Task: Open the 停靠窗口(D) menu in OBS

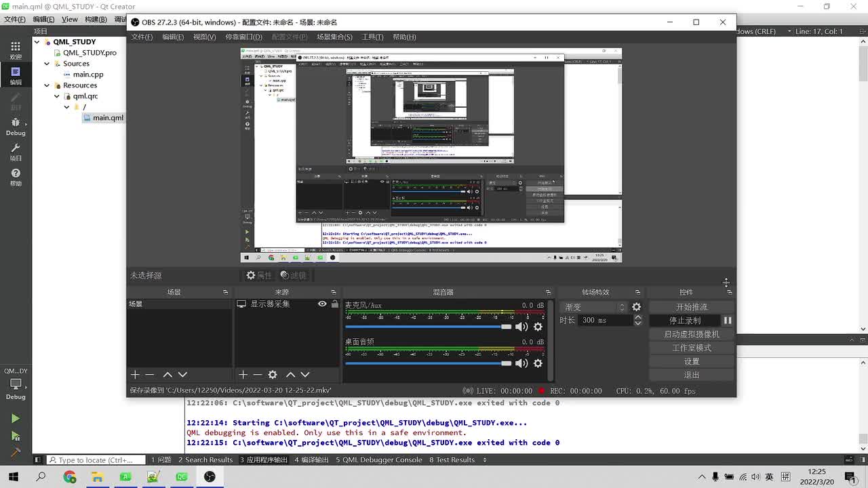Action: [243, 37]
